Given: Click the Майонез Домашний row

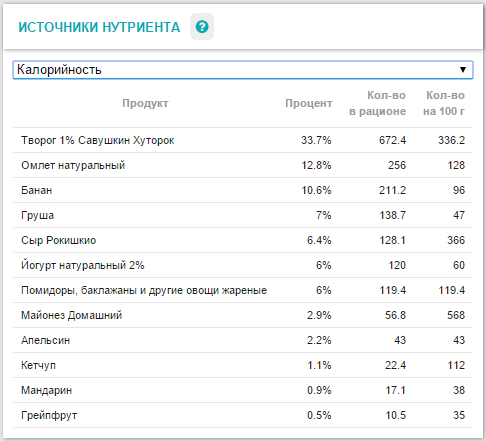Looking at the screenshot, I should 243,315.
